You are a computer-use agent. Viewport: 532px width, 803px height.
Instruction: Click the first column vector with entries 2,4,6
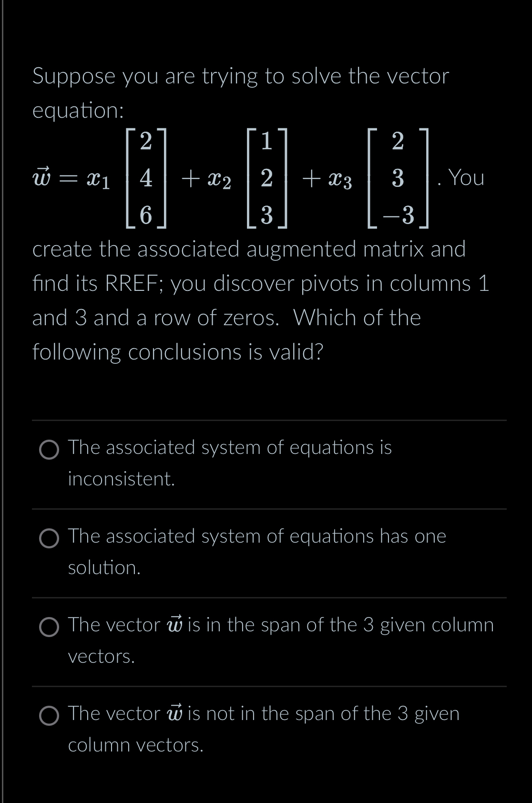[x=145, y=179]
